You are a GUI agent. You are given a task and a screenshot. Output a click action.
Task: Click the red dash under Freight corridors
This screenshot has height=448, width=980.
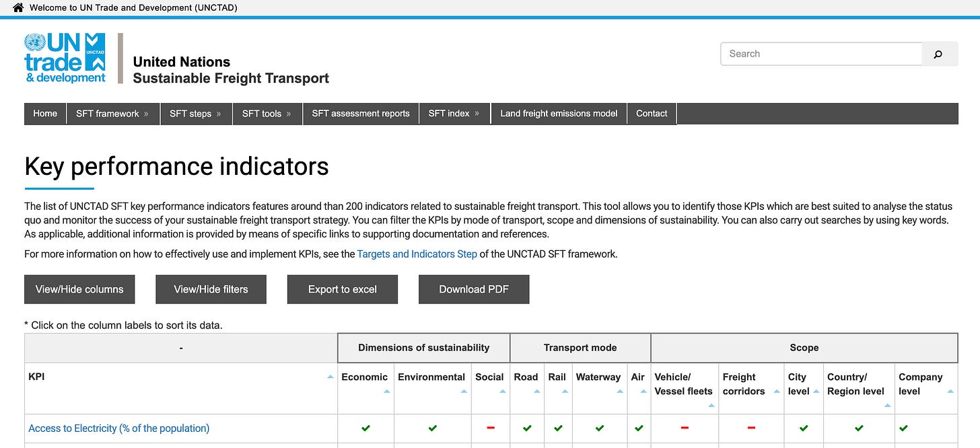pos(751,428)
